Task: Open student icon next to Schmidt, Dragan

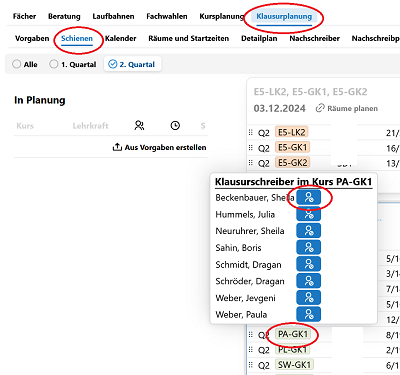Action: coord(308,264)
